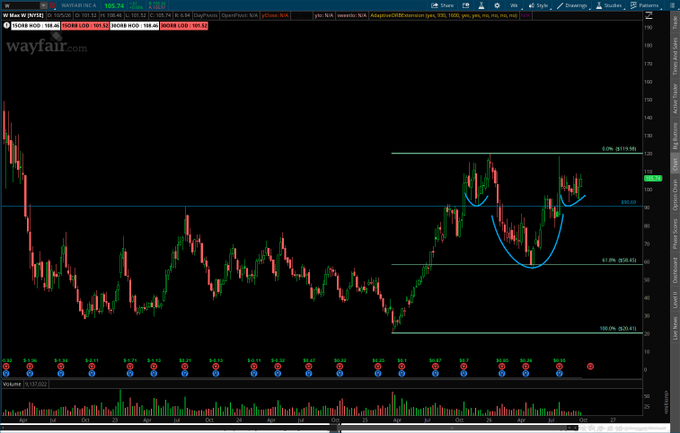Image resolution: width=680 pixels, height=433 pixels.
Task: Click the AdaptiveORBExtension study label
Action: click(x=444, y=16)
